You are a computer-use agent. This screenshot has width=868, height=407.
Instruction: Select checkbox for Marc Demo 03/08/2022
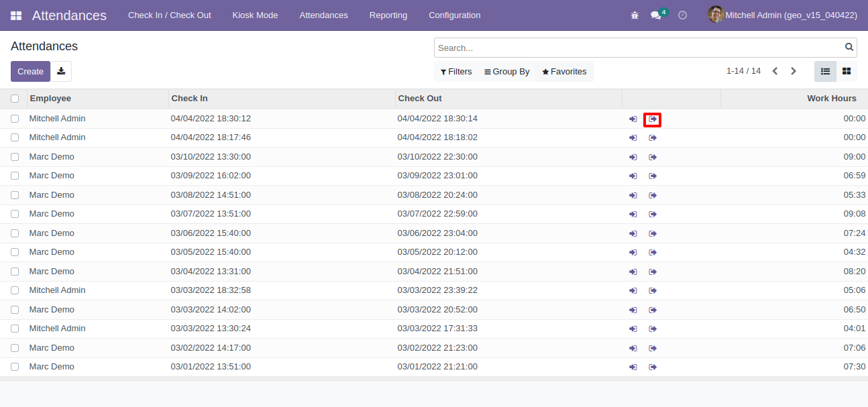(15, 195)
